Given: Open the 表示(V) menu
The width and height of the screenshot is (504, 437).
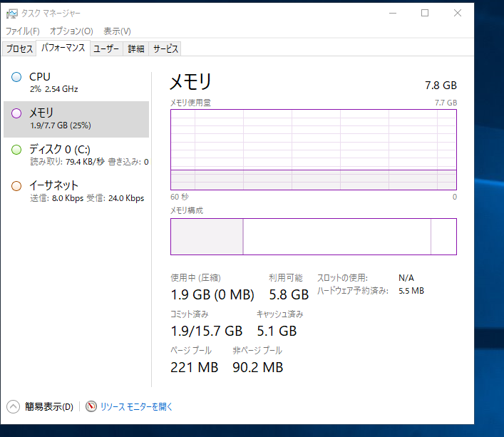Looking at the screenshot, I should click(117, 31).
